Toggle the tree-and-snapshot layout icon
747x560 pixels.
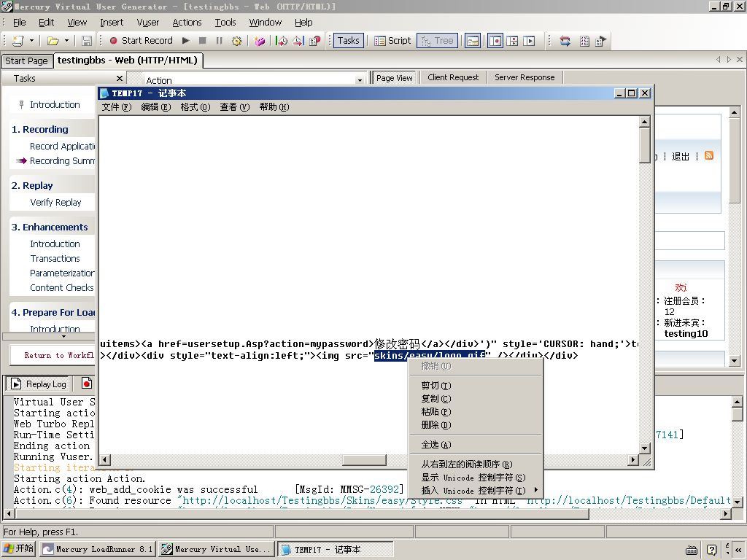(x=512, y=41)
